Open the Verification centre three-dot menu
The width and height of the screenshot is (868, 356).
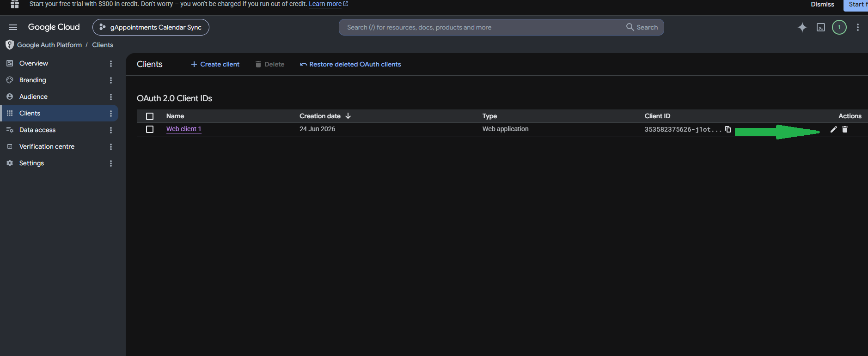pyautogui.click(x=111, y=147)
